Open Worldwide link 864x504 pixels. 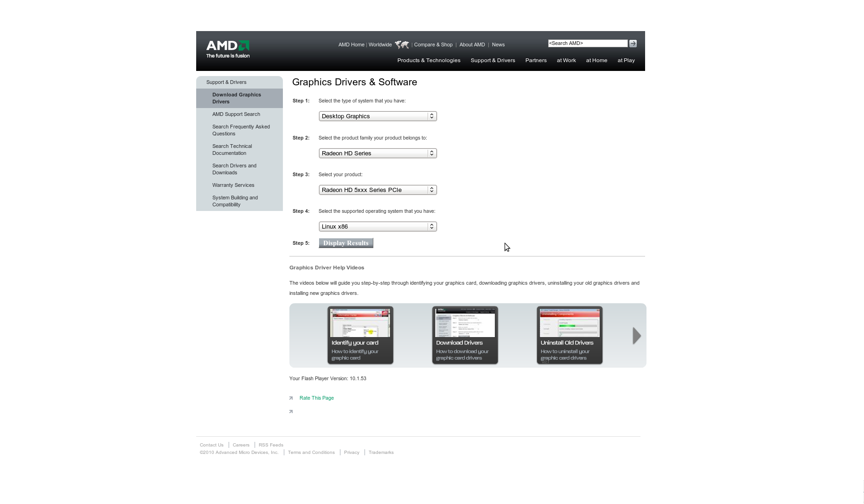click(x=380, y=45)
